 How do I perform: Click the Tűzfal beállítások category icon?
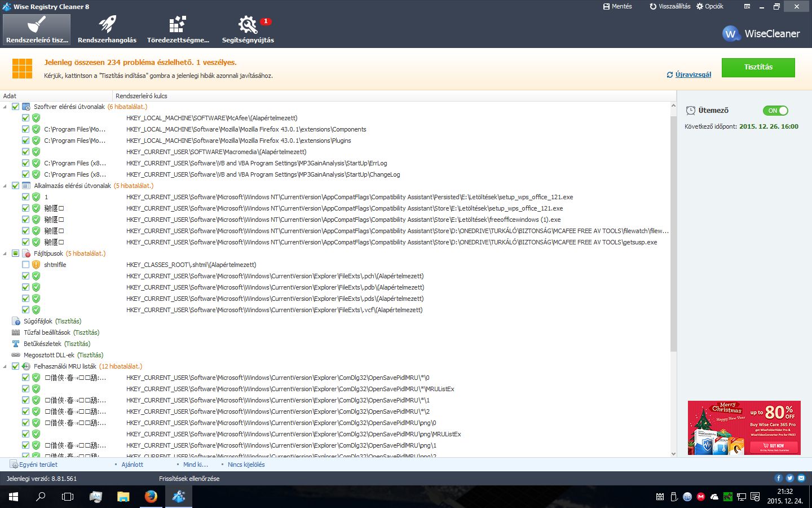point(16,332)
